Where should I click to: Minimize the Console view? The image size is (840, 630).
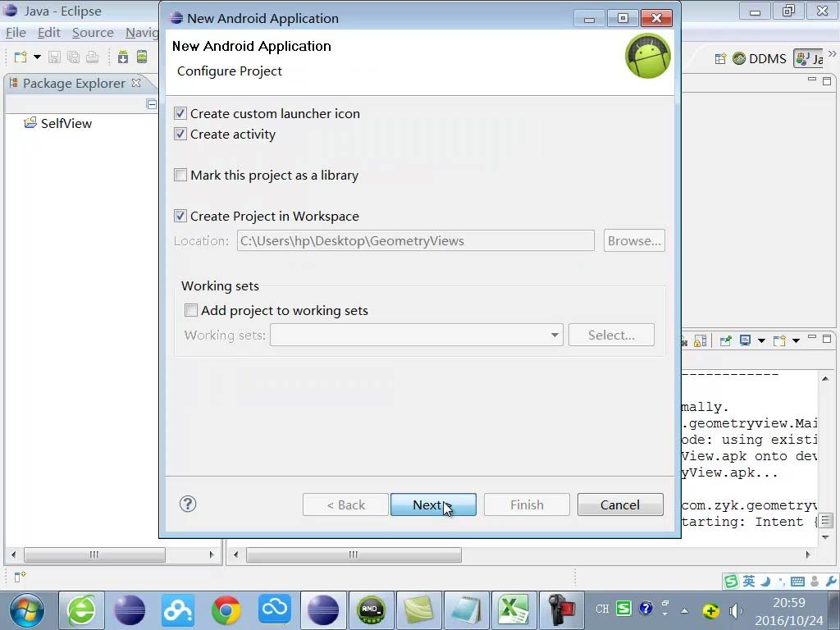click(812, 337)
